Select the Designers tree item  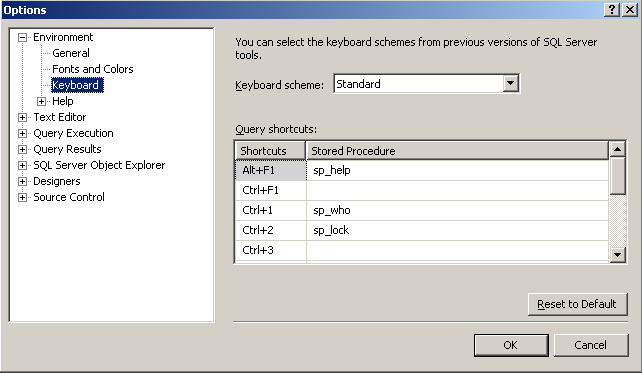click(x=57, y=181)
